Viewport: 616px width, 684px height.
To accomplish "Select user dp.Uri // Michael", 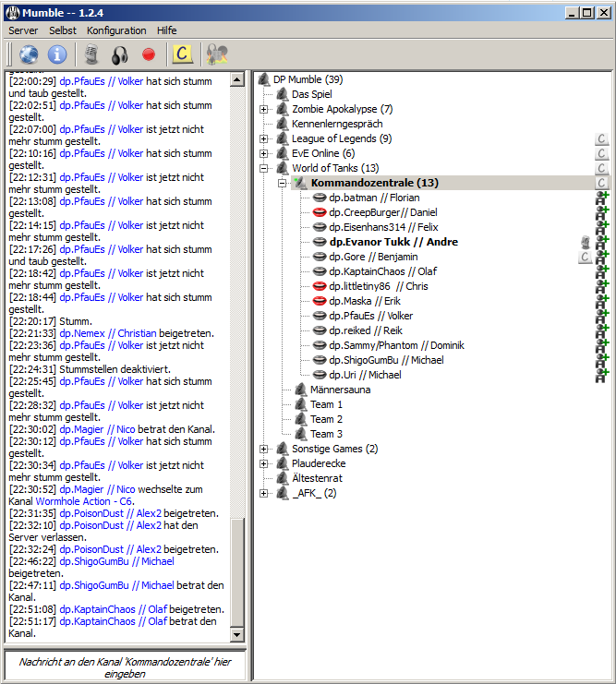I will (x=365, y=375).
